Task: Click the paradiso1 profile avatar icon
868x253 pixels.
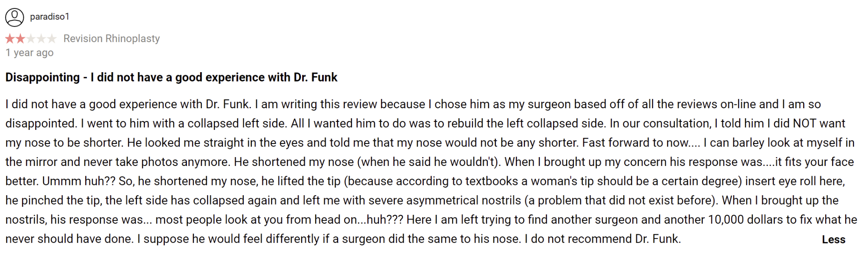Action: [14, 17]
